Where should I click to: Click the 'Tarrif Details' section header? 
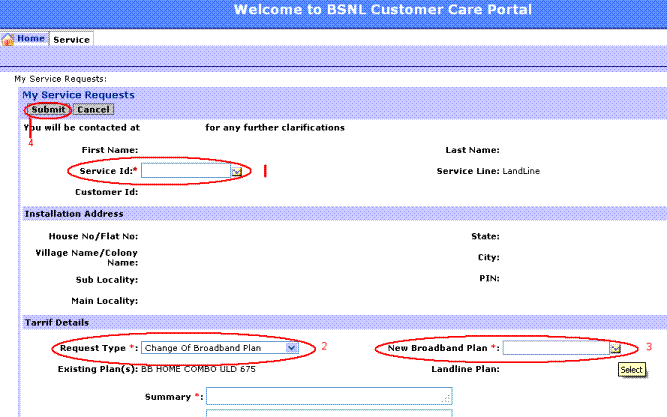pos(57,323)
